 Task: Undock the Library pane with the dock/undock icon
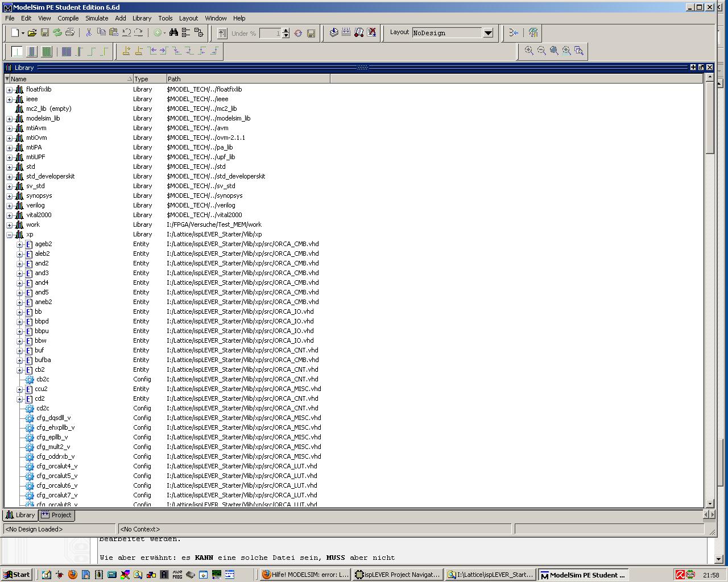pyautogui.click(x=701, y=67)
